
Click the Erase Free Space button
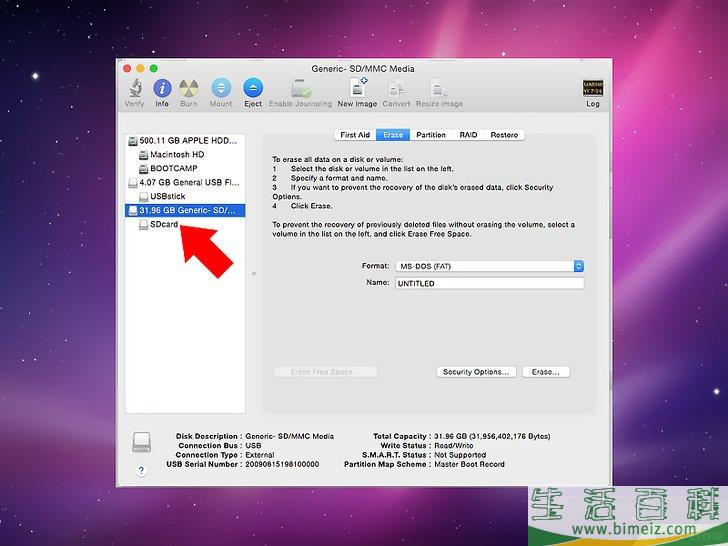pos(325,372)
